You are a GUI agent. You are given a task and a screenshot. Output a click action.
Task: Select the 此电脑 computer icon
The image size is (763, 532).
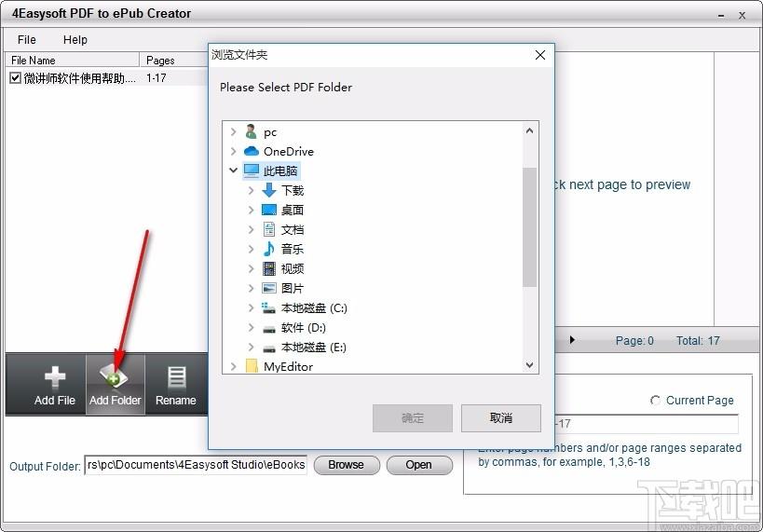[252, 171]
